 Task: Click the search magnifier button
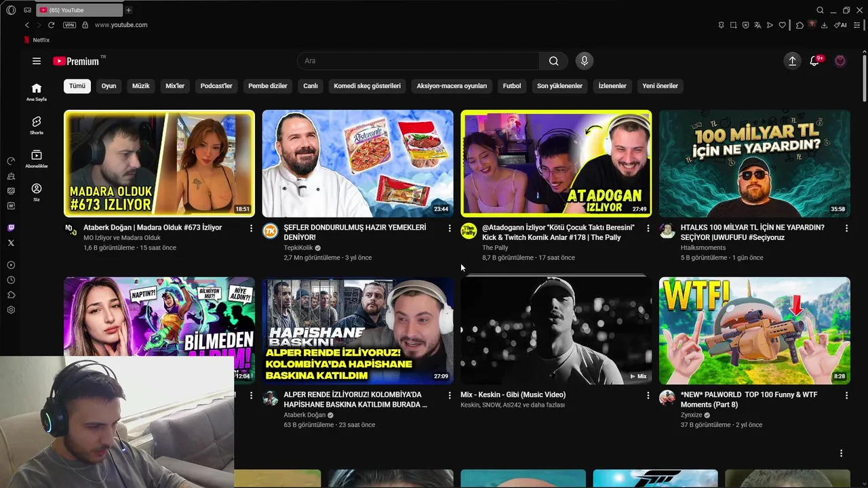pos(554,61)
